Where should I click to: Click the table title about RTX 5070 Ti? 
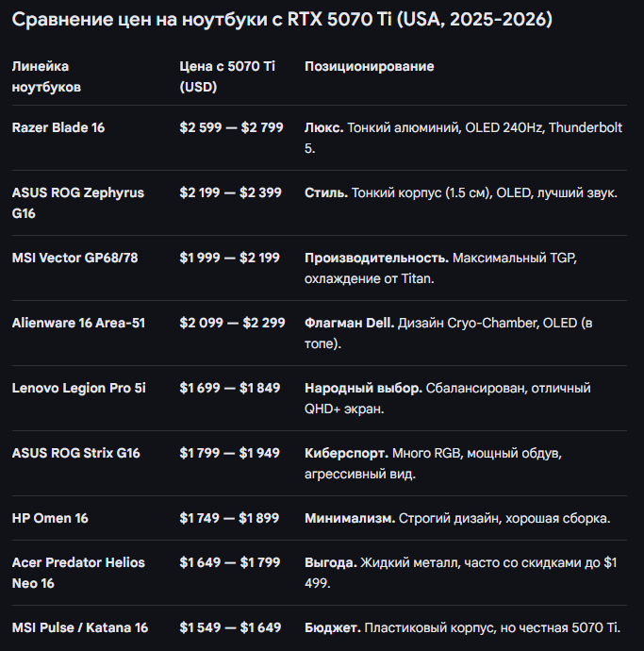tap(282, 20)
